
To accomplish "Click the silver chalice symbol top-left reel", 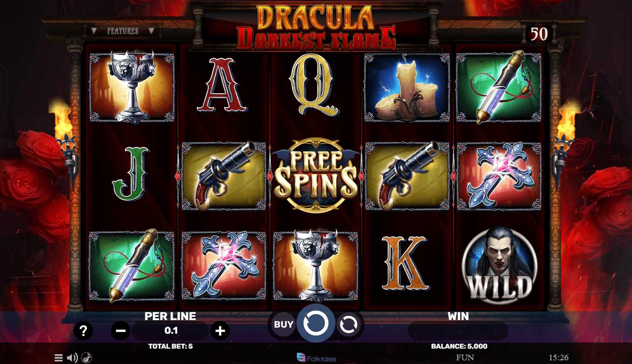I will point(132,88).
